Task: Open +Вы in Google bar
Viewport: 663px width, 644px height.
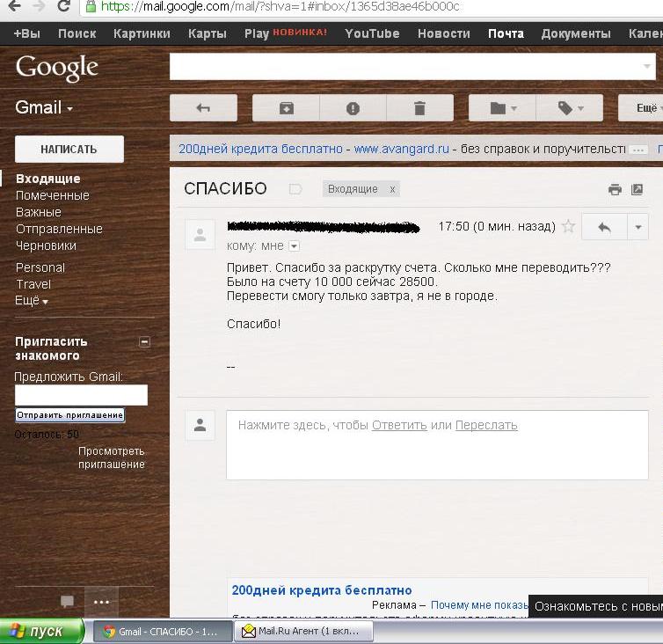Action: (26, 33)
